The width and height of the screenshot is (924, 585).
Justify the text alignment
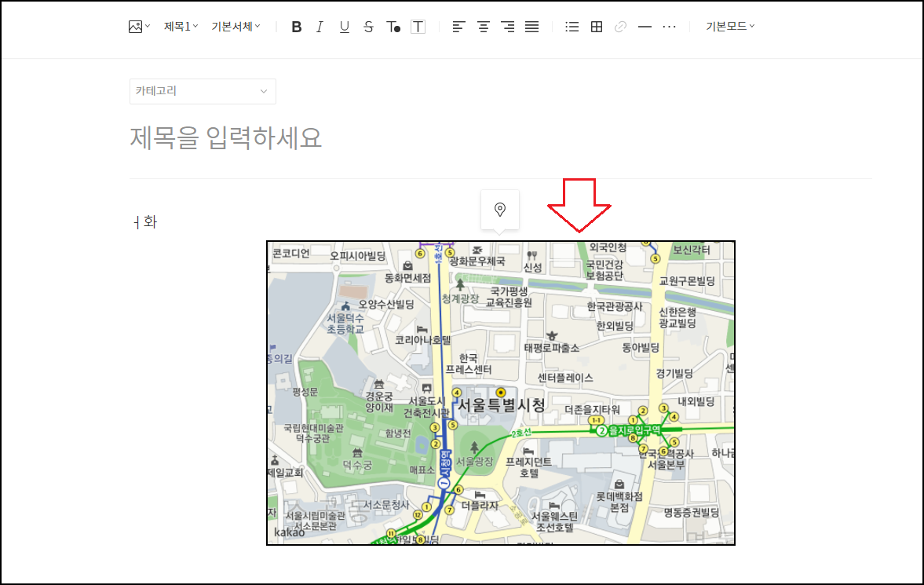(x=531, y=27)
